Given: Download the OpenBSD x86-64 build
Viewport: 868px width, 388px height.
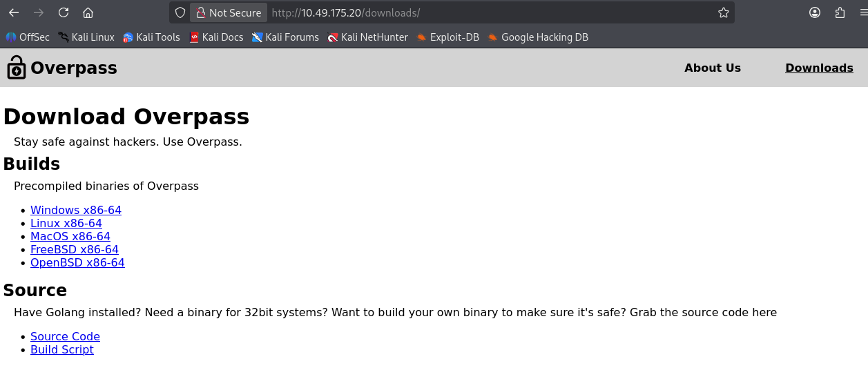Looking at the screenshot, I should pyautogui.click(x=77, y=262).
